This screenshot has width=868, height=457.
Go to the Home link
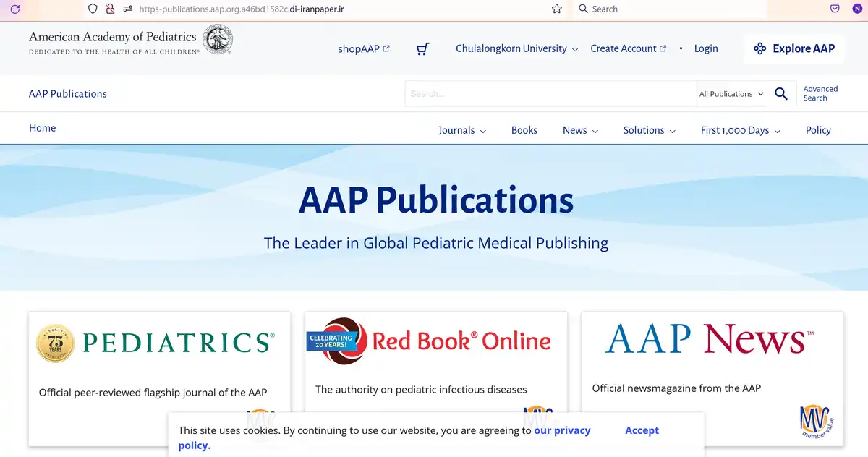click(x=42, y=128)
